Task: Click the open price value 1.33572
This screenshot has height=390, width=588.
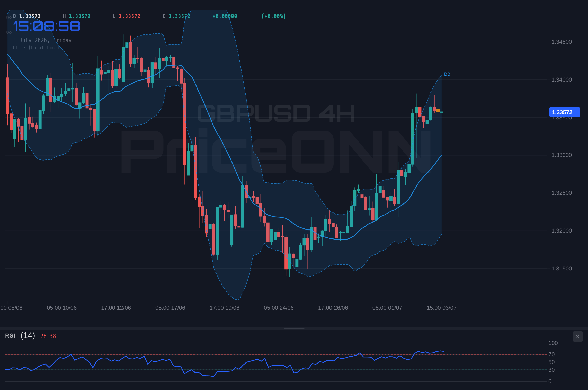Action: [x=30, y=16]
